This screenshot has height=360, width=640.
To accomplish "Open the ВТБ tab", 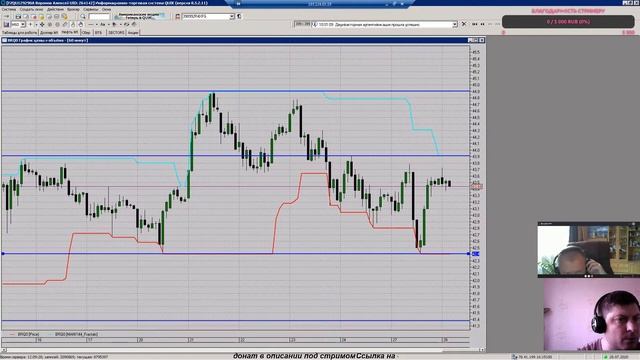I will (98, 32).
